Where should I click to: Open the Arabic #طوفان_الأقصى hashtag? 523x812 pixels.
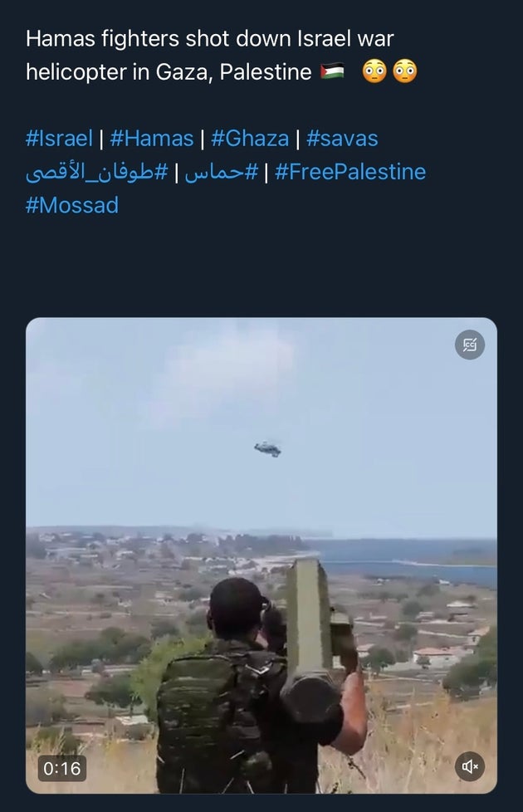[x=97, y=172]
